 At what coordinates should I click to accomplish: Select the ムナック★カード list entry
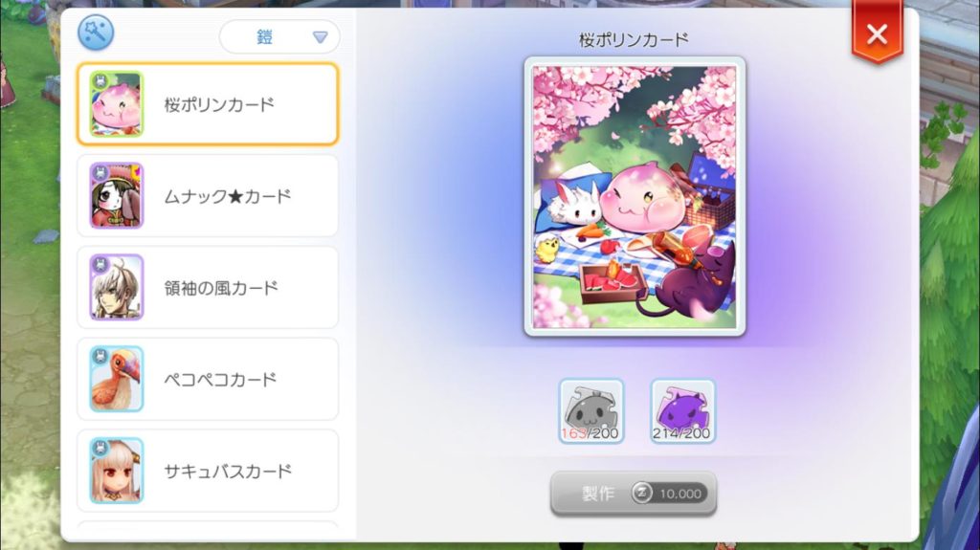208,196
